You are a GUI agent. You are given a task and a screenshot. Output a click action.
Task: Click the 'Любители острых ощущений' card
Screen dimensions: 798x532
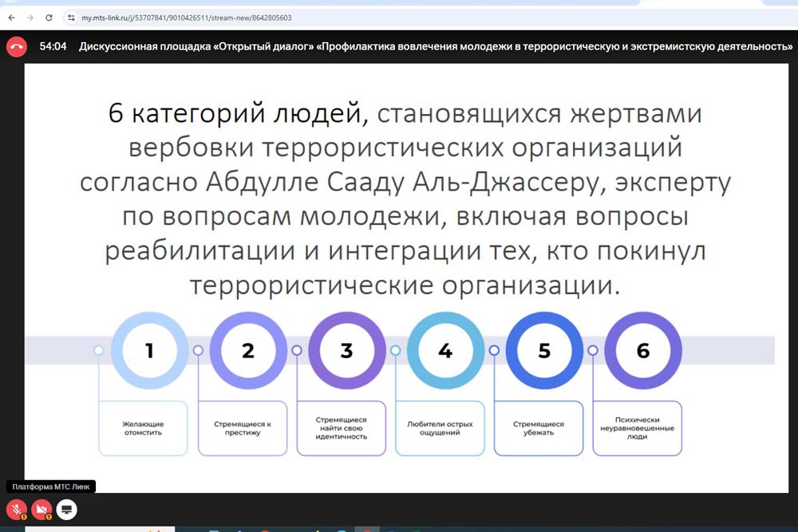(440, 428)
